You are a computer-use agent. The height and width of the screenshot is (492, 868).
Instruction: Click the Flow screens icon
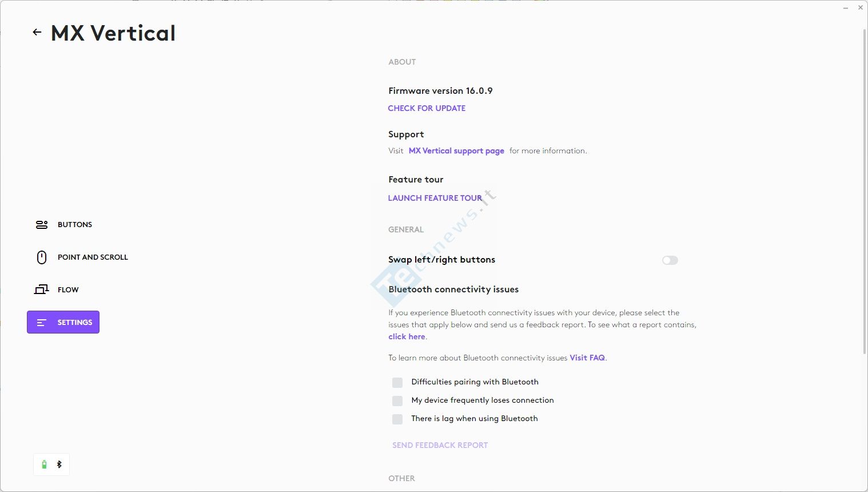click(x=42, y=289)
